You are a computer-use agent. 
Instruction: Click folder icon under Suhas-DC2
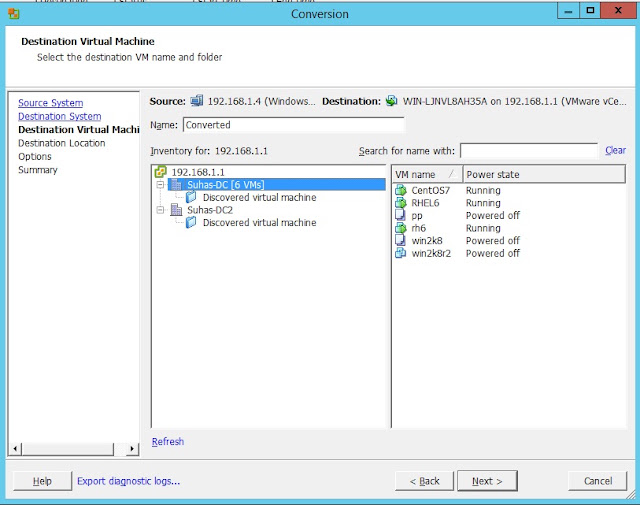191,222
